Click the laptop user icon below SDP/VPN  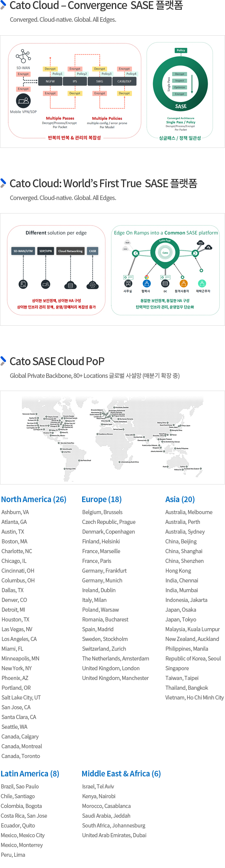pyautogui.click(x=46, y=284)
